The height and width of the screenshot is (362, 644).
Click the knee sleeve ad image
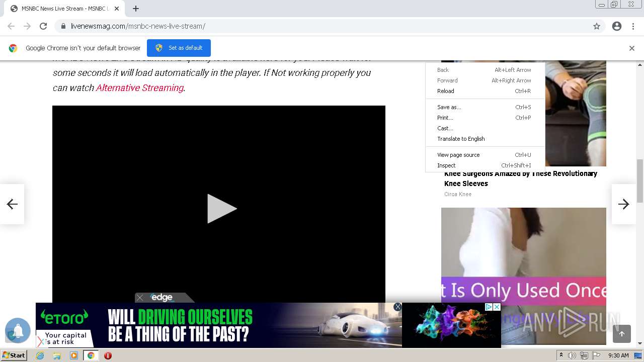(576, 113)
